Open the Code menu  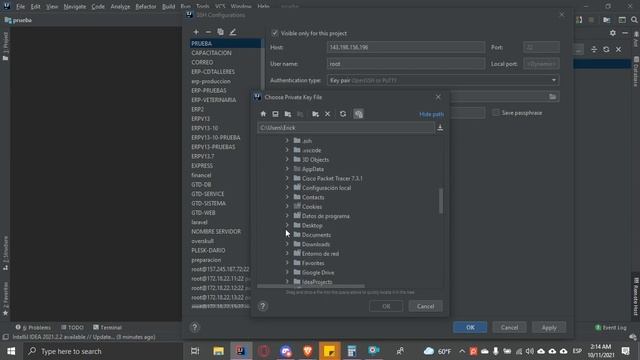[x=98, y=7]
